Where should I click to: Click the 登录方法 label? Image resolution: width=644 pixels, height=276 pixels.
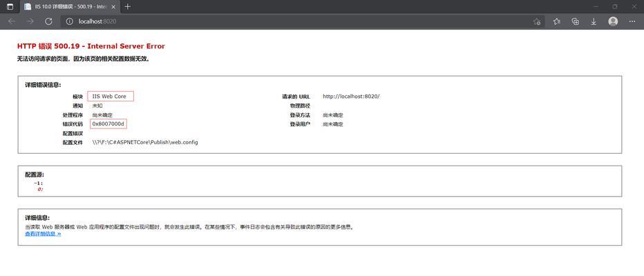pyautogui.click(x=300, y=115)
